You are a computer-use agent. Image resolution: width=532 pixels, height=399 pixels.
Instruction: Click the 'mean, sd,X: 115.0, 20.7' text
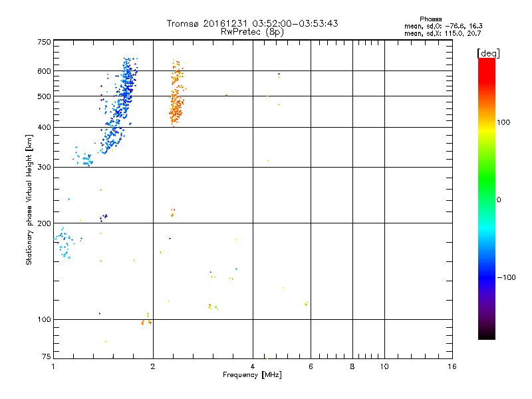coord(443,33)
